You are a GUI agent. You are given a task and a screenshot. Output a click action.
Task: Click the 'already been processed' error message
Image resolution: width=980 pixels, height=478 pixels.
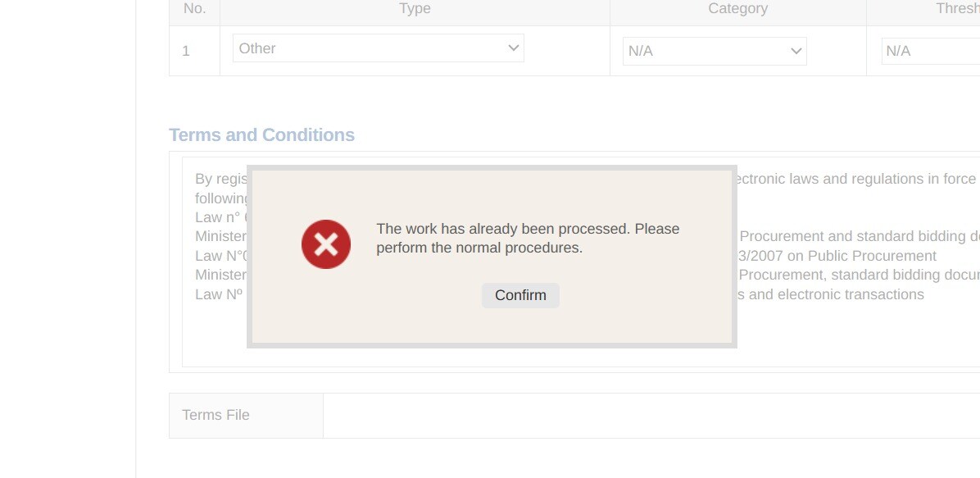[528, 238]
